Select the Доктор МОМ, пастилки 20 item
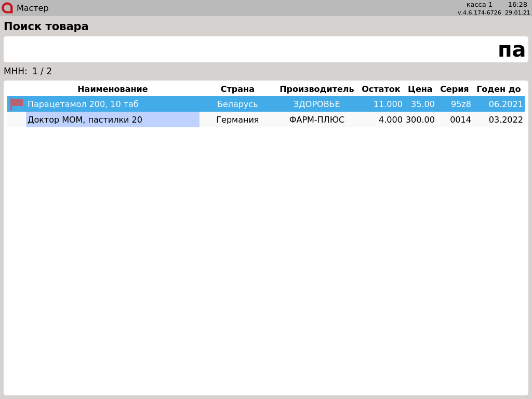The image size is (532, 399). [85, 119]
